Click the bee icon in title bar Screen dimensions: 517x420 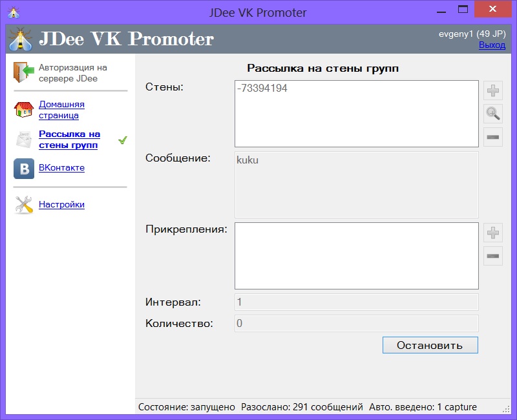[x=14, y=12]
